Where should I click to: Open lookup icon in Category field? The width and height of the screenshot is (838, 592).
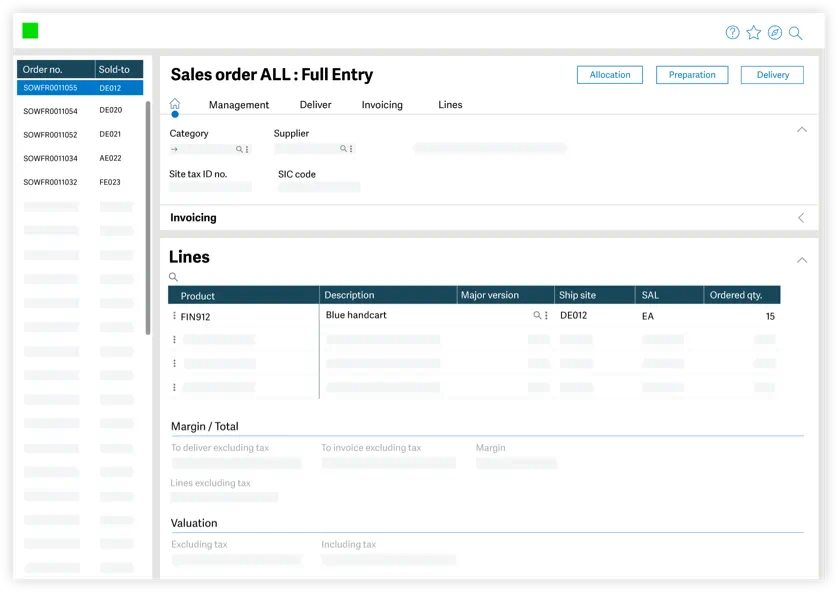[239, 149]
